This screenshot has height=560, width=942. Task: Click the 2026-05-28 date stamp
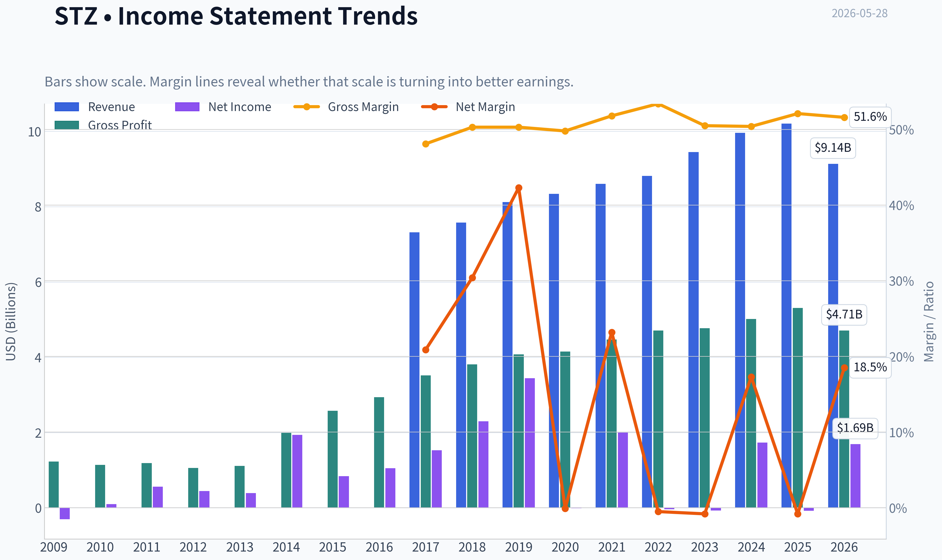[859, 13]
